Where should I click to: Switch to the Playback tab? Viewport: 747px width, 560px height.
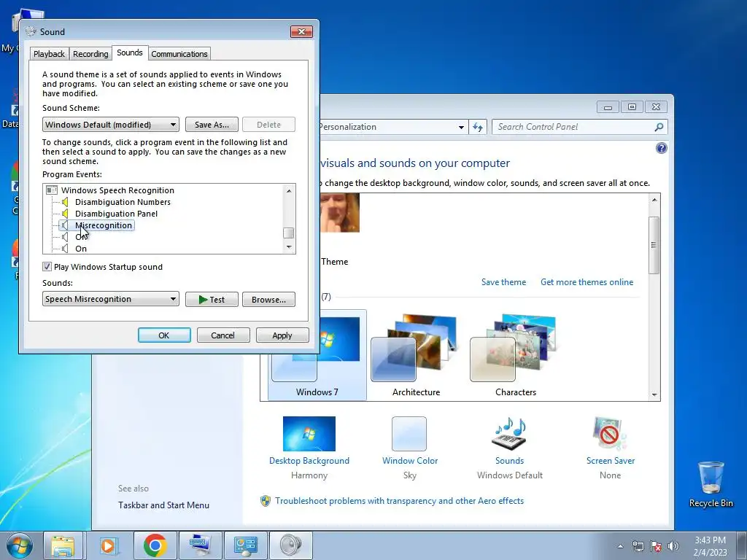pyautogui.click(x=49, y=54)
